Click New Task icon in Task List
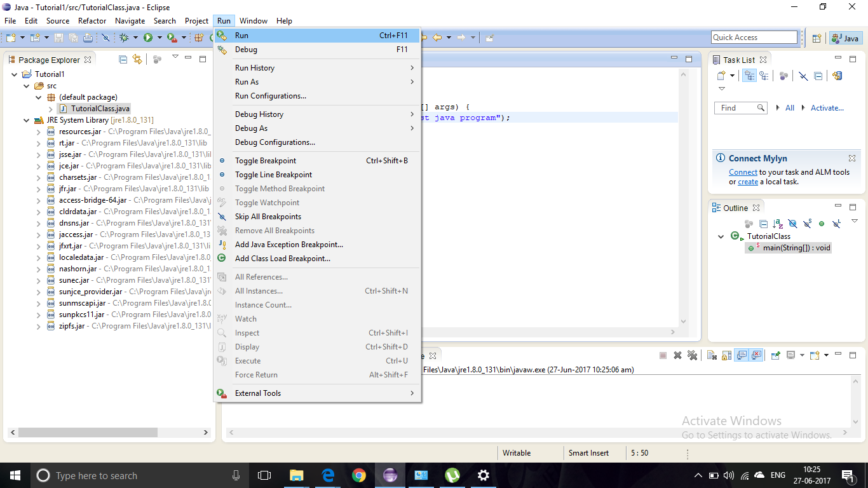Screen dimensions: 868x488 point(721,76)
